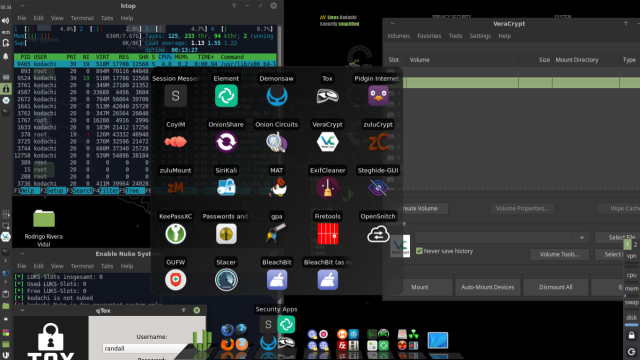Screen dimensions: 640x360
Task: Launch zuluMount
Action: [176, 188]
